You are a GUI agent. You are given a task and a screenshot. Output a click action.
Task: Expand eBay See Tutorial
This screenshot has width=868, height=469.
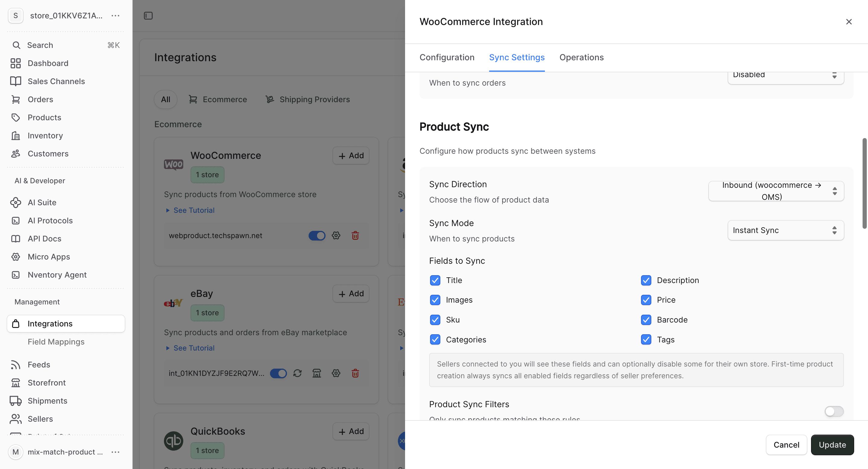(190, 348)
